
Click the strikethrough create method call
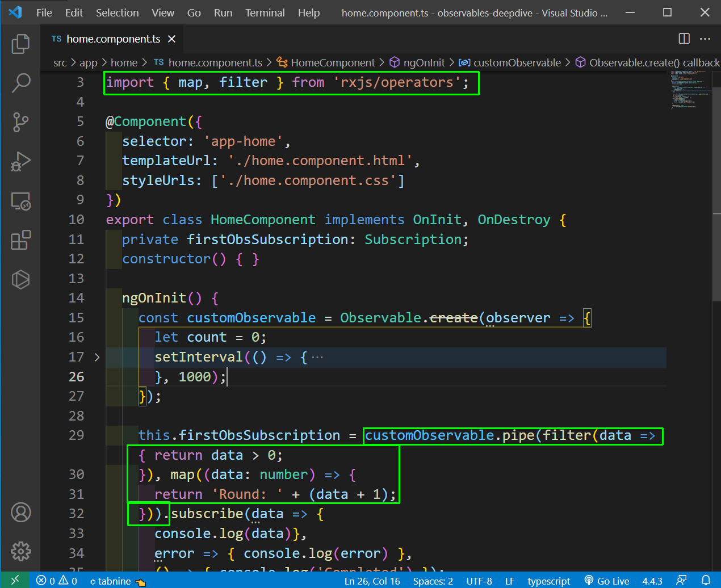click(454, 318)
